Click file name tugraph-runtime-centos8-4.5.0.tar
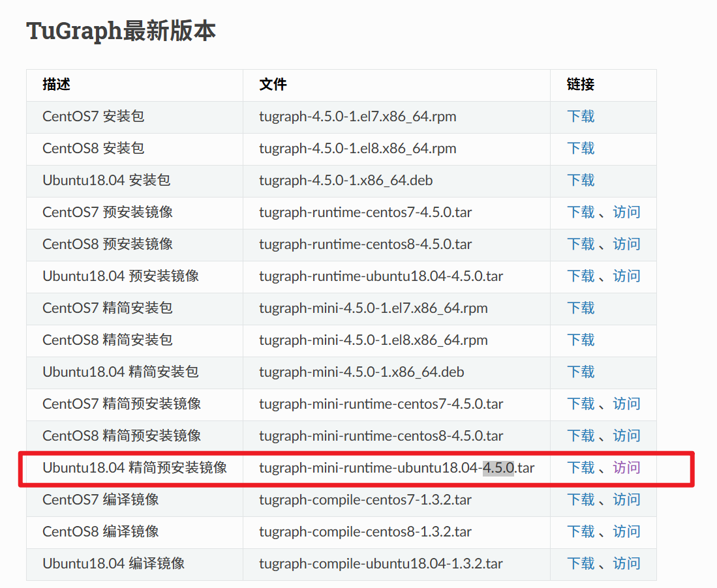Screen dimensions: 717x588 (x=365, y=245)
